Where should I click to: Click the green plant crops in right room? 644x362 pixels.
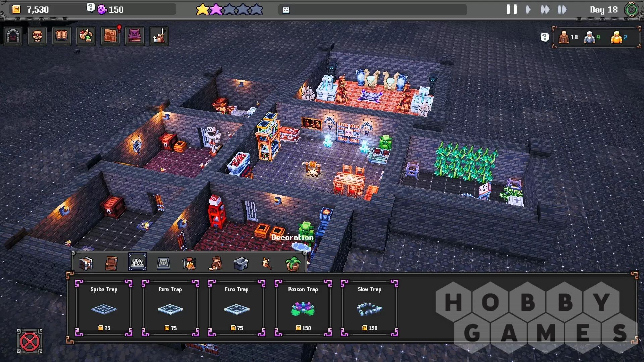[x=466, y=162]
